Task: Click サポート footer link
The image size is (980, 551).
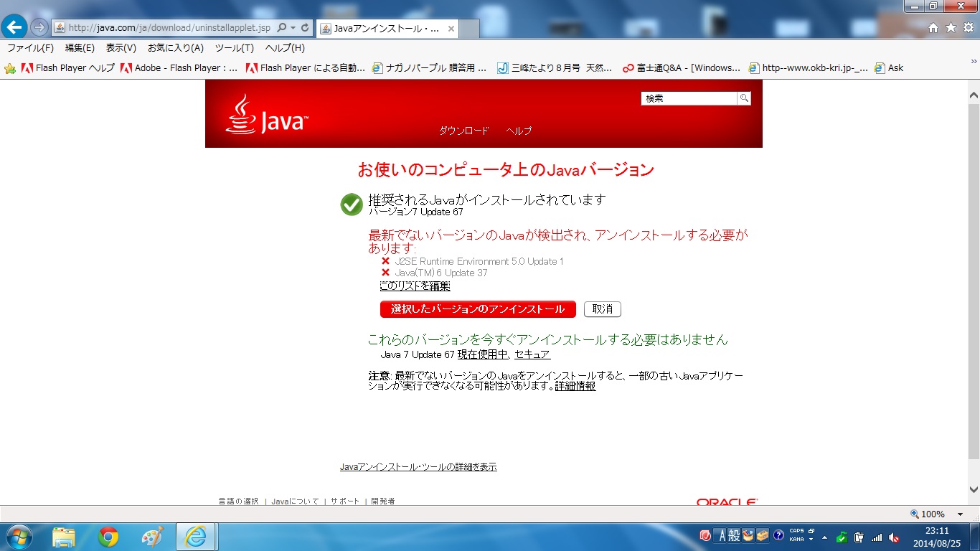Action: (x=345, y=501)
